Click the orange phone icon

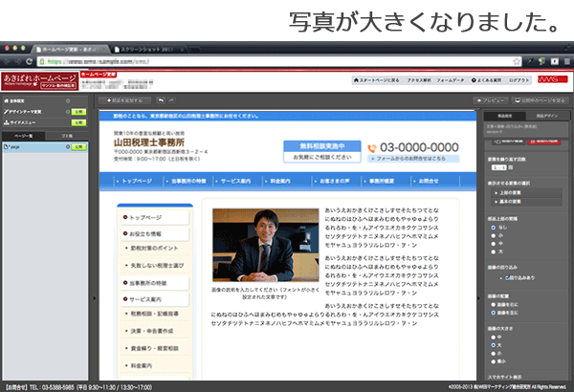pyautogui.click(x=374, y=148)
